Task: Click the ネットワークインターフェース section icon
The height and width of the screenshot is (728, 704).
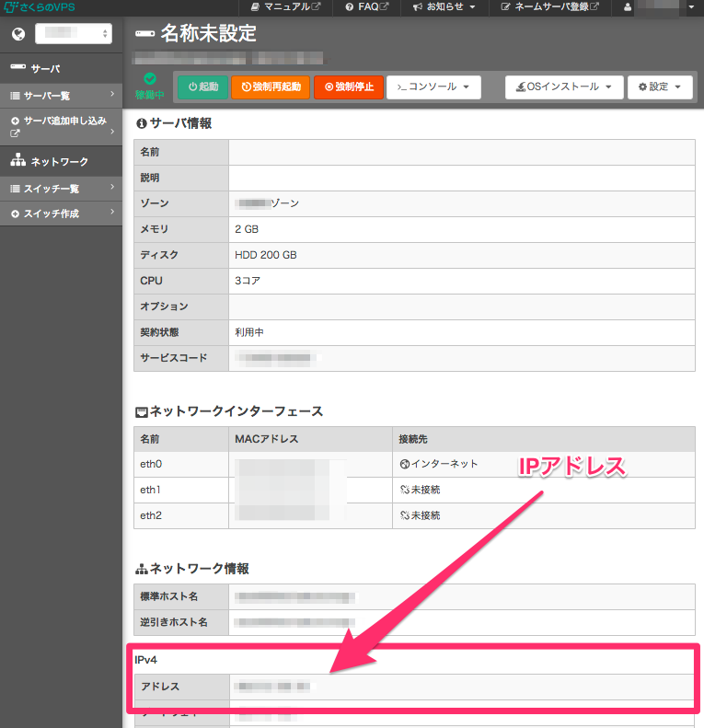Action: (x=141, y=411)
